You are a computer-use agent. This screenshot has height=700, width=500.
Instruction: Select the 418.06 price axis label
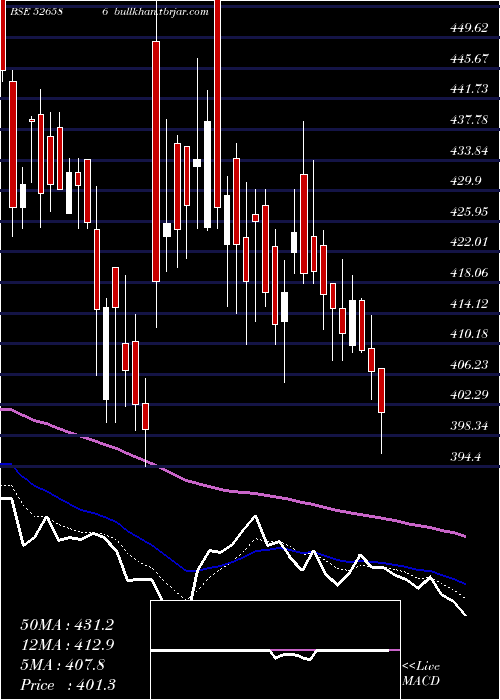(469, 273)
